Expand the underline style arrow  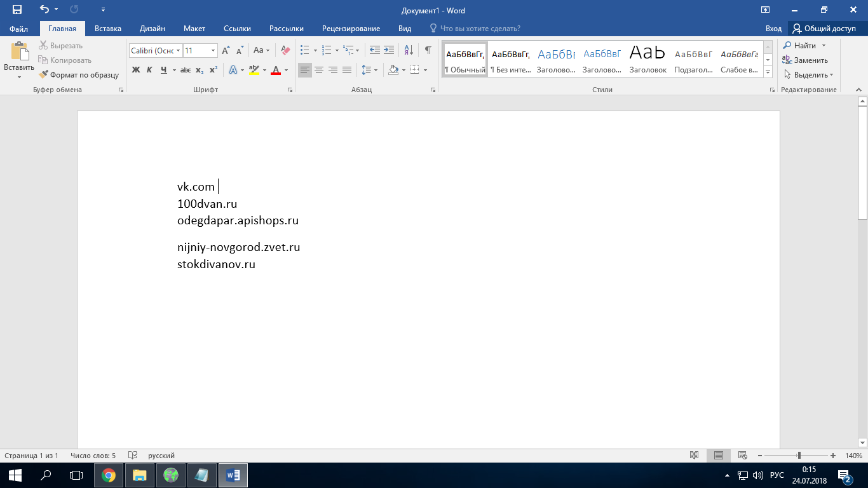coord(174,70)
